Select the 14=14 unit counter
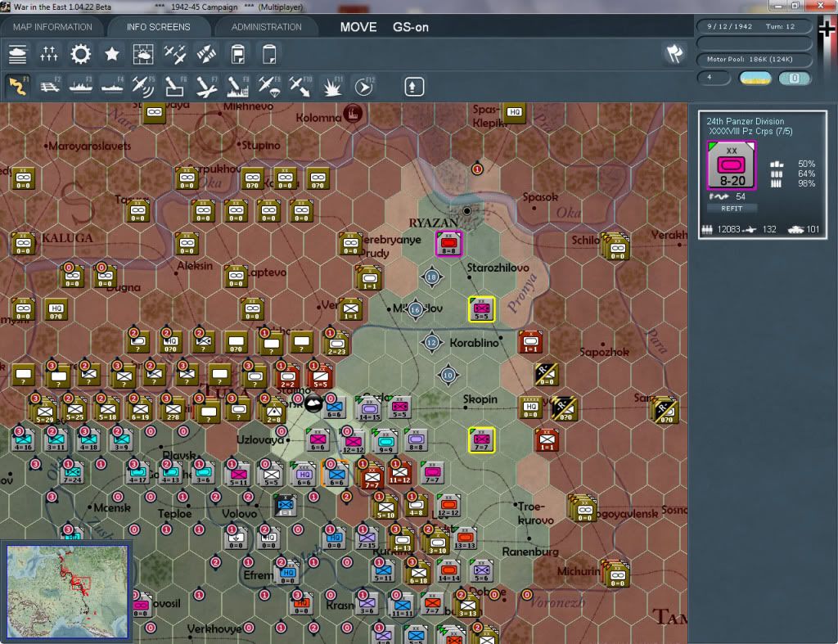The width and height of the screenshot is (838, 644). pyautogui.click(x=449, y=571)
